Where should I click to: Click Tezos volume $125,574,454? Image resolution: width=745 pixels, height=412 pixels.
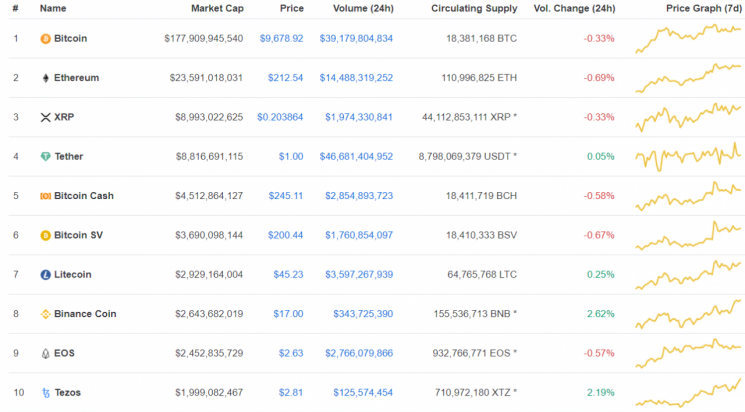coord(363,393)
